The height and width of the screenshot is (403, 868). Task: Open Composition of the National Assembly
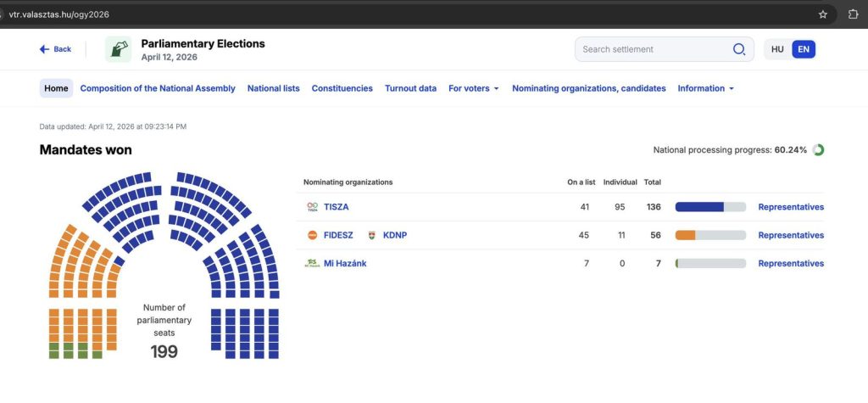point(158,88)
